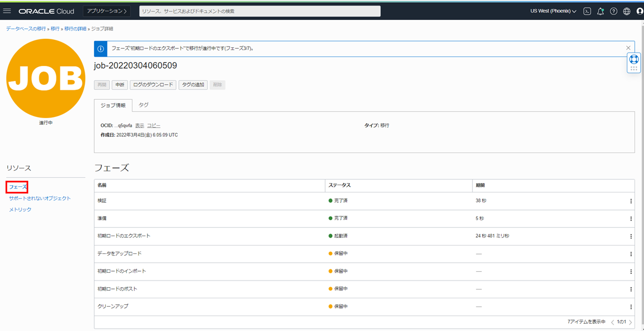Select the ジョブ情報 tab

(x=113, y=105)
